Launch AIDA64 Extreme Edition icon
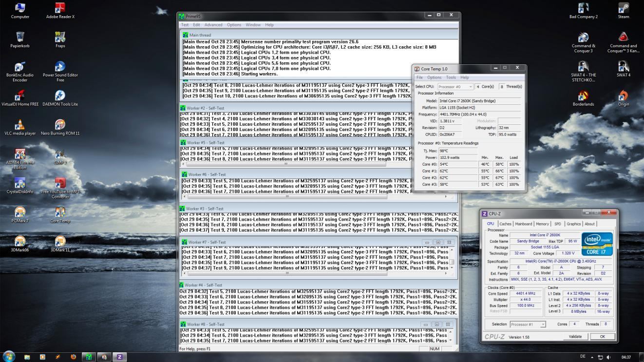644x362 pixels. (x=20, y=159)
